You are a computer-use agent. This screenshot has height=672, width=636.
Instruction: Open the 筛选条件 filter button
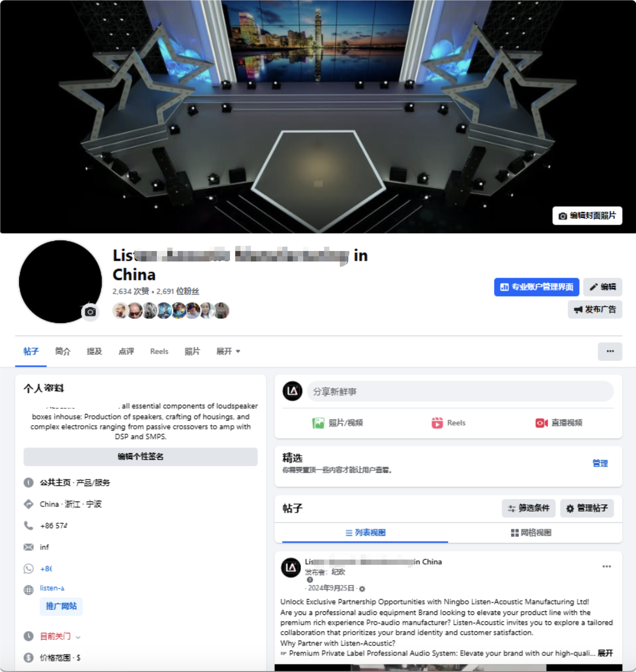point(528,508)
